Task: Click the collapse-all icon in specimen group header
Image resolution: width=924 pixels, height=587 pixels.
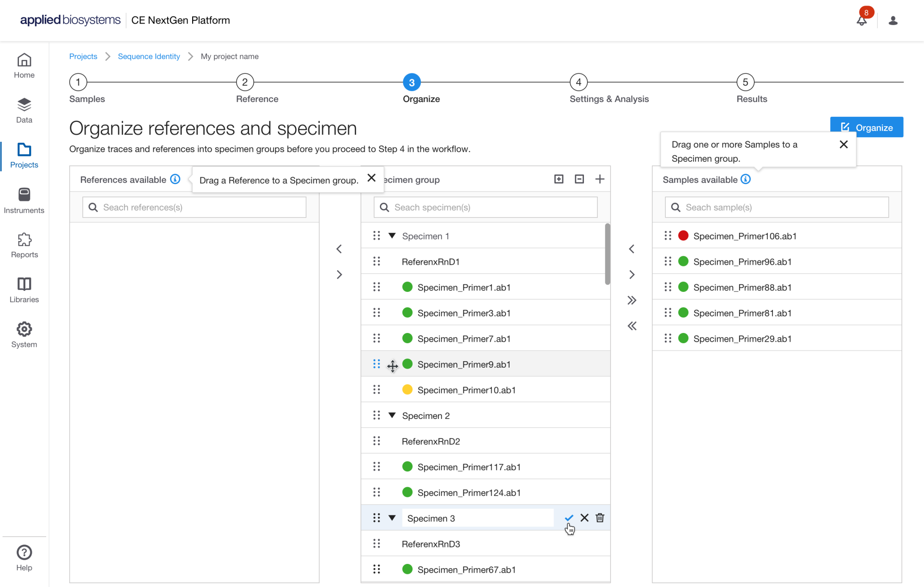Action: tap(579, 179)
